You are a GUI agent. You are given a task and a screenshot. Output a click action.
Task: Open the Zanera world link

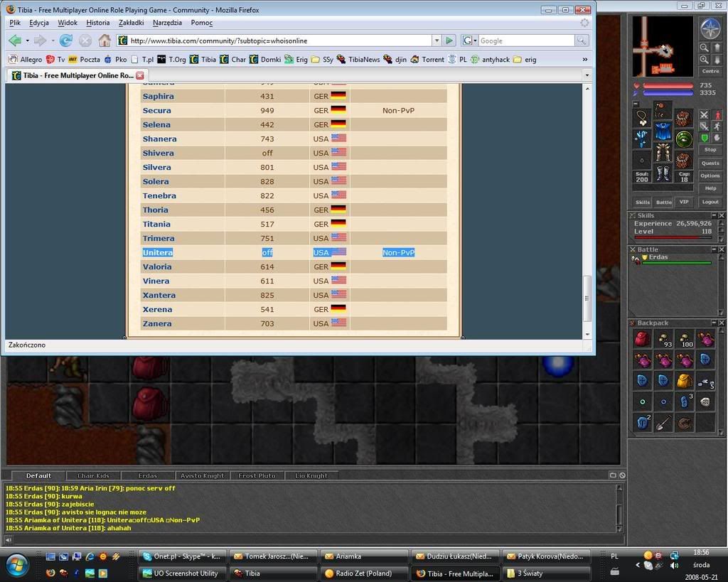157,323
